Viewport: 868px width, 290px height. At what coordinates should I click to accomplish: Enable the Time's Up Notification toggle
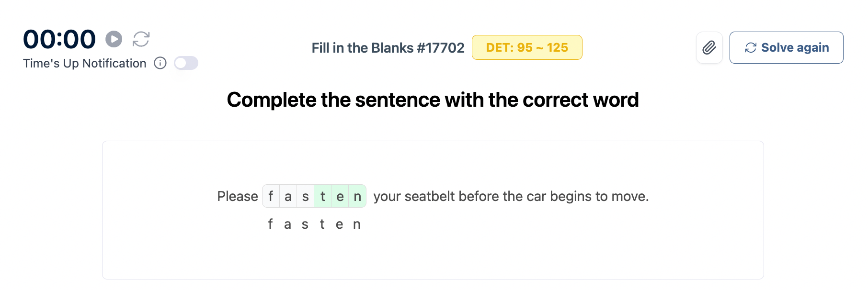pyautogui.click(x=186, y=63)
